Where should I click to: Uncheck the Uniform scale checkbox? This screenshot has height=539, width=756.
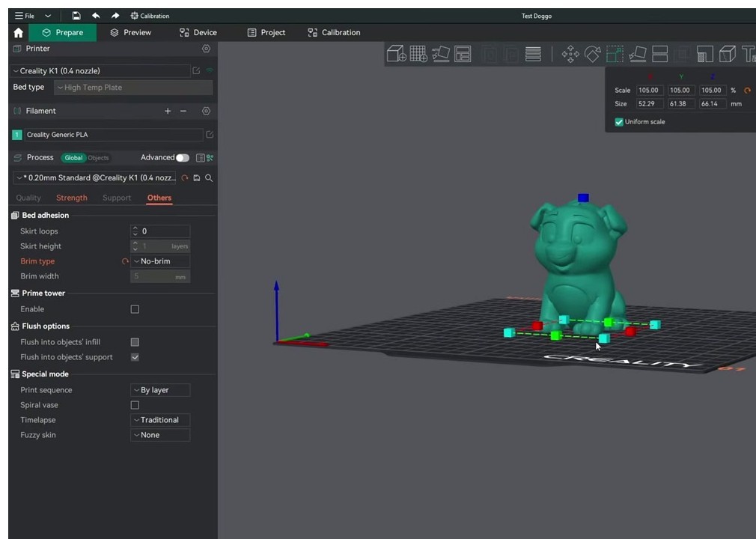coord(619,122)
